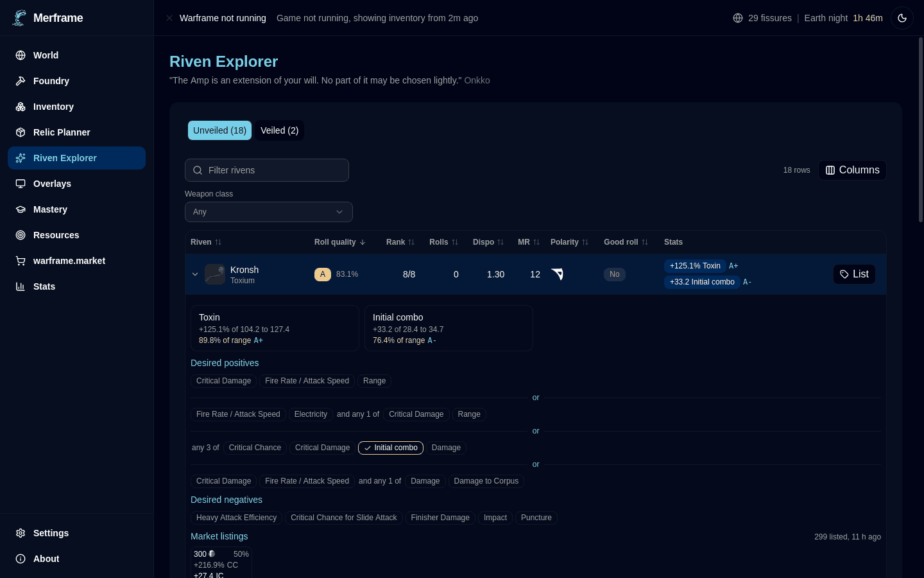Sort table by Rank column
The width and height of the screenshot is (924, 578).
click(400, 242)
